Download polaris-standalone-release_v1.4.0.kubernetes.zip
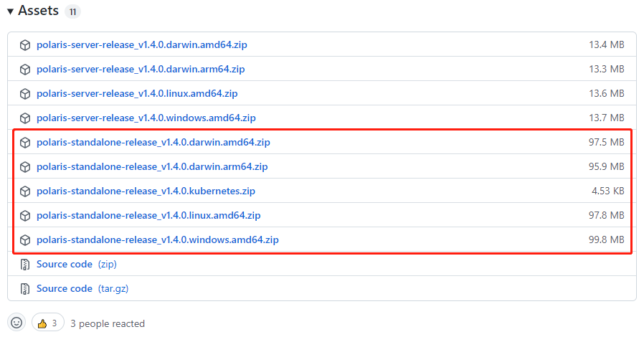The height and width of the screenshot is (337, 644). pos(146,191)
